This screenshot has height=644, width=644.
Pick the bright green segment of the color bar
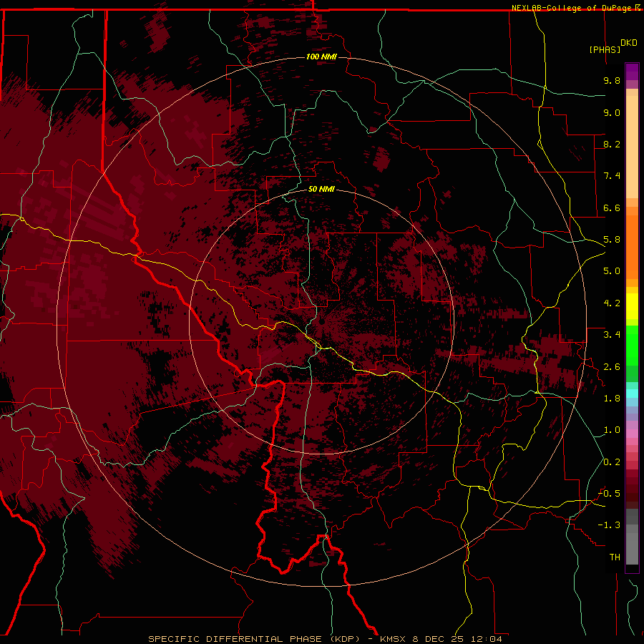(x=632, y=345)
